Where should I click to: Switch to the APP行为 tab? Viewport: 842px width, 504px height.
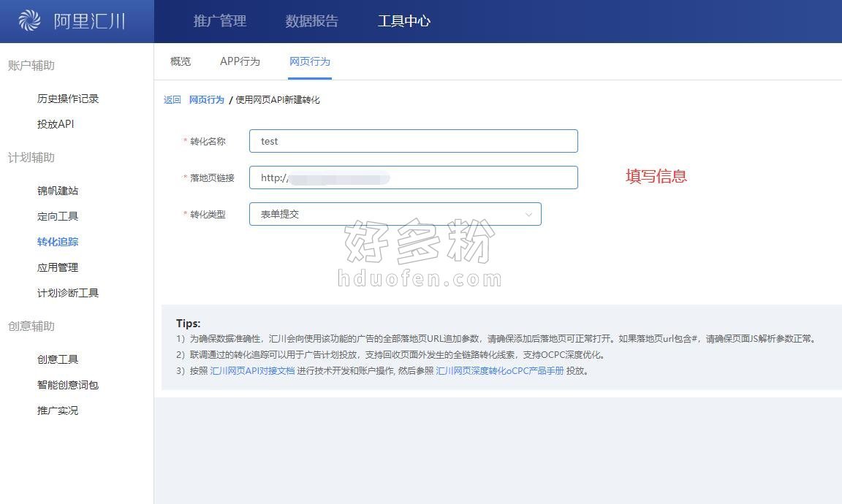click(x=240, y=61)
